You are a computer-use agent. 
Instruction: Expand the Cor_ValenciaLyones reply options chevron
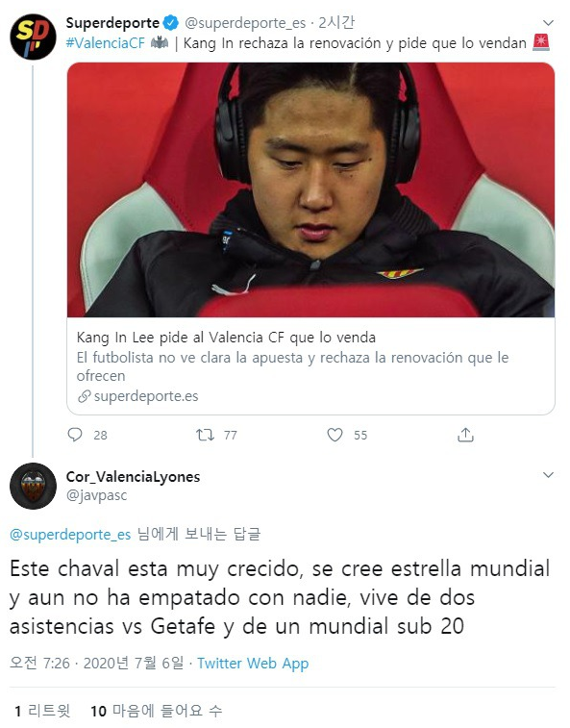click(548, 474)
